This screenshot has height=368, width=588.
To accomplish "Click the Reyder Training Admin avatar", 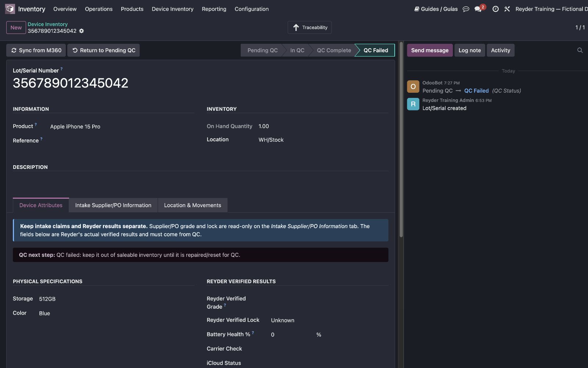I will (413, 104).
